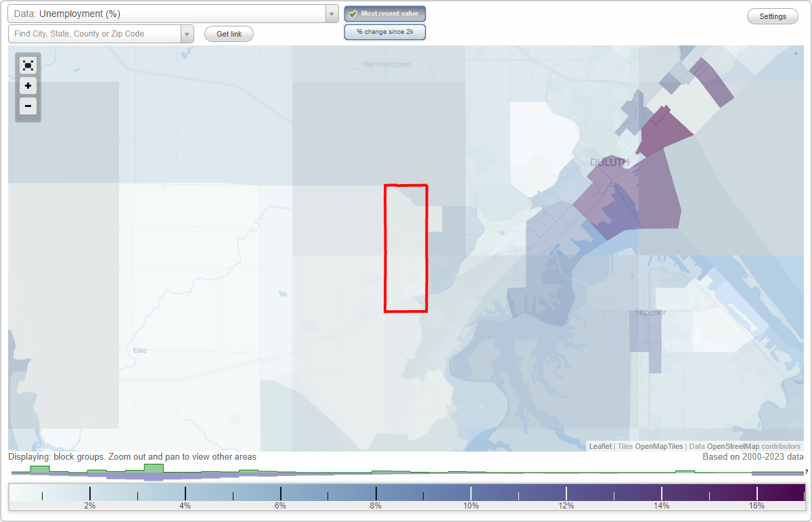Expand the data selector arrow

[x=332, y=14]
